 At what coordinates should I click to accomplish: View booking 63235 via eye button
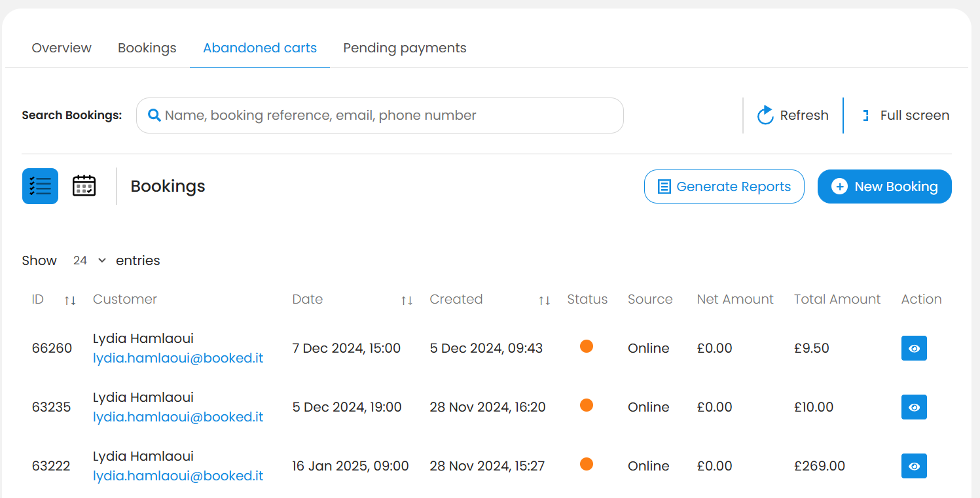pyautogui.click(x=914, y=407)
